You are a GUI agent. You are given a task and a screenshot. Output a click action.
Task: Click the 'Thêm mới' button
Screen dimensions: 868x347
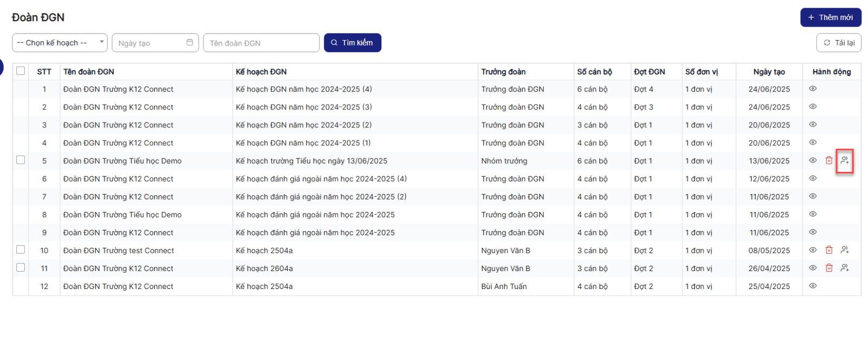click(x=830, y=17)
